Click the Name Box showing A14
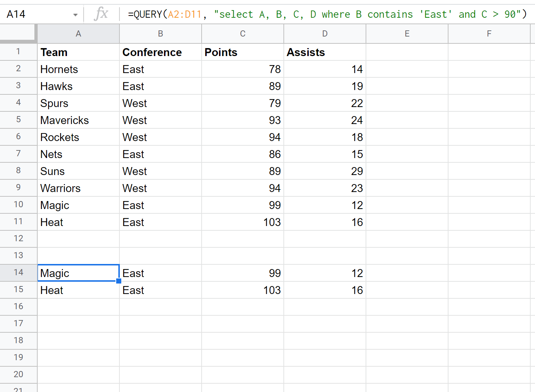Image resolution: width=535 pixels, height=392 pixels. click(x=36, y=14)
